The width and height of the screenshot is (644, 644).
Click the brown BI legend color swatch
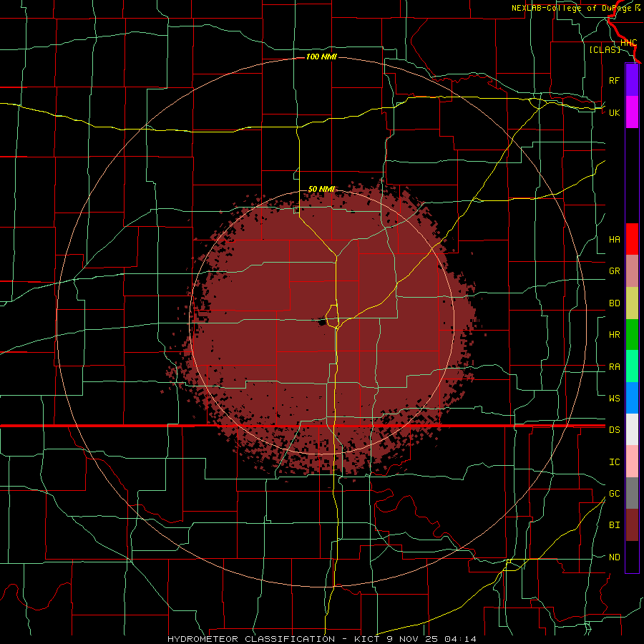pyautogui.click(x=632, y=525)
